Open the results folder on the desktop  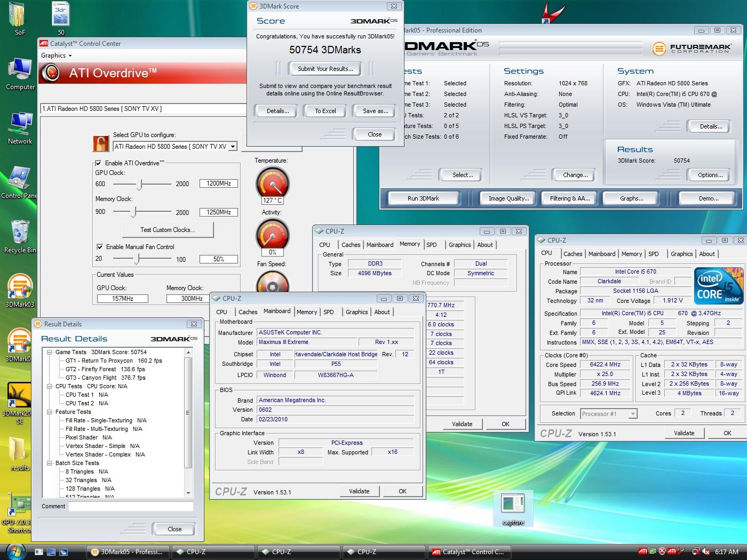point(19,454)
